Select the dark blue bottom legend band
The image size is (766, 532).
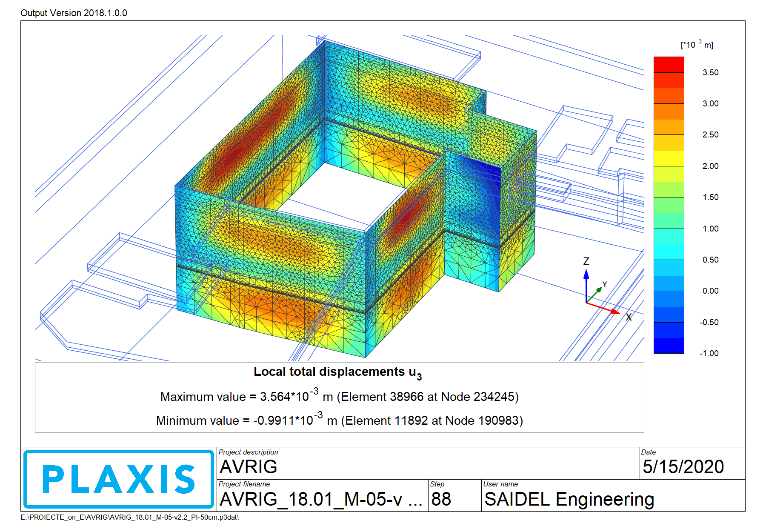pyautogui.click(x=669, y=346)
